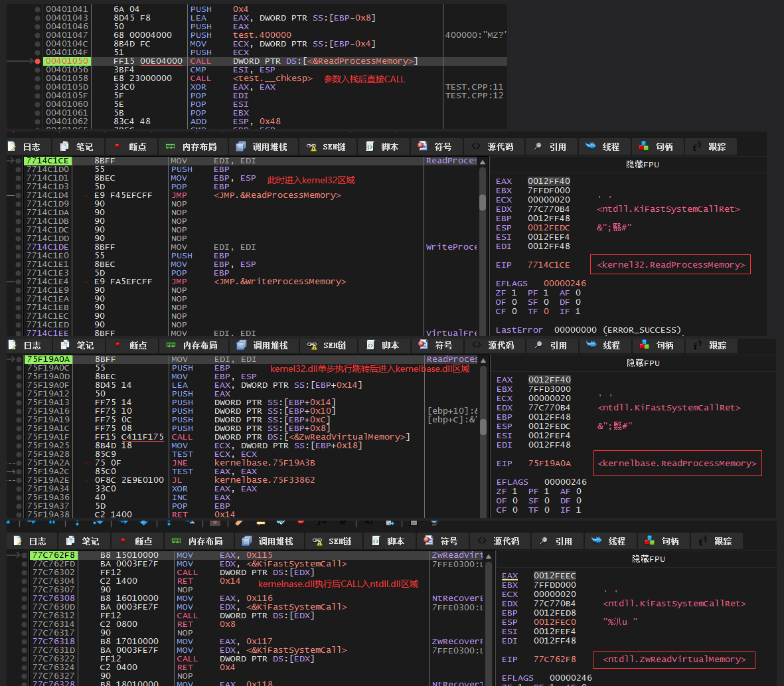
Task: Click 隐藏FPU button above EIP 75F19A0A registers
Action: 643,363
